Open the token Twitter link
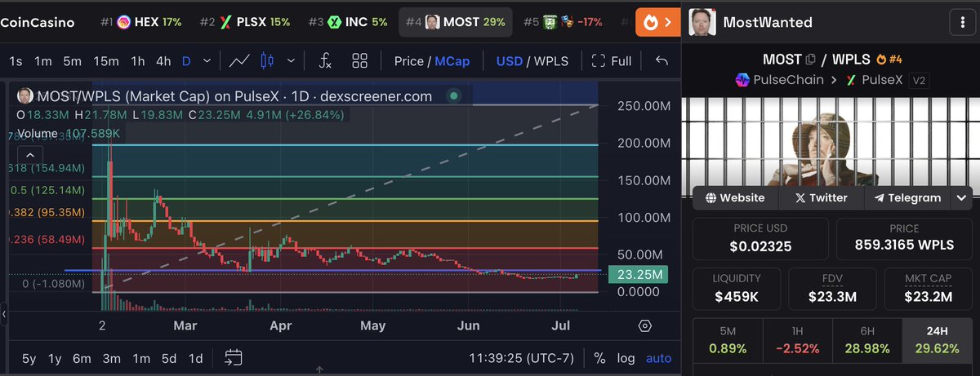The image size is (980, 376). [821, 197]
